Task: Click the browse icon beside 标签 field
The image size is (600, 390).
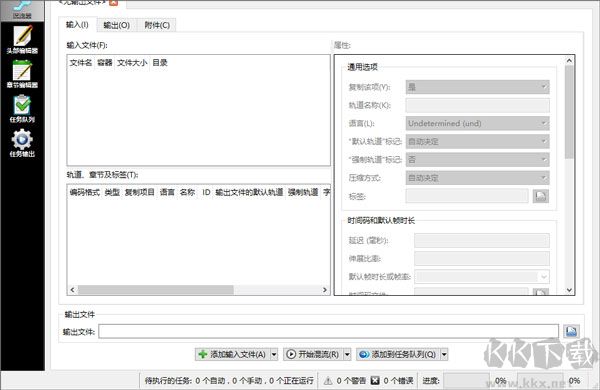Action: (541, 196)
